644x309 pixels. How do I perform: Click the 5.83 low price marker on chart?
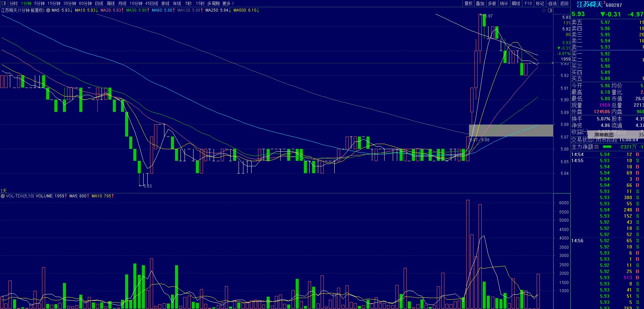(148, 186)
